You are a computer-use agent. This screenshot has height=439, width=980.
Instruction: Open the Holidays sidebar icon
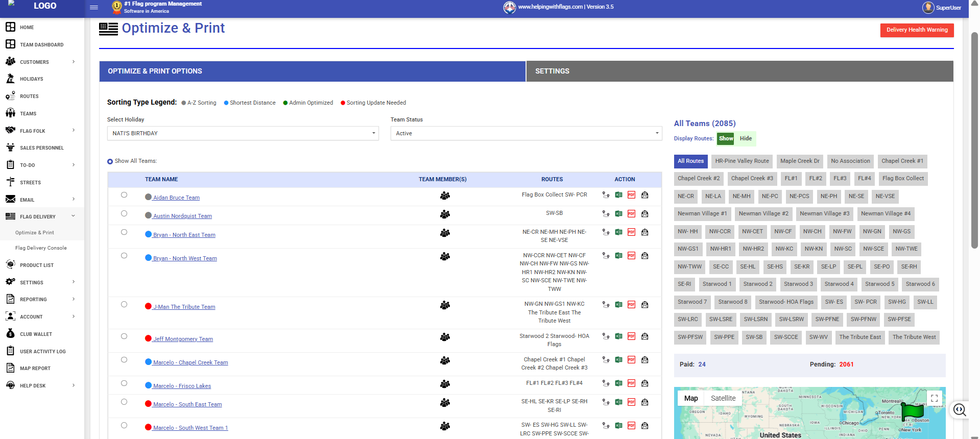(x=10, y=79)
